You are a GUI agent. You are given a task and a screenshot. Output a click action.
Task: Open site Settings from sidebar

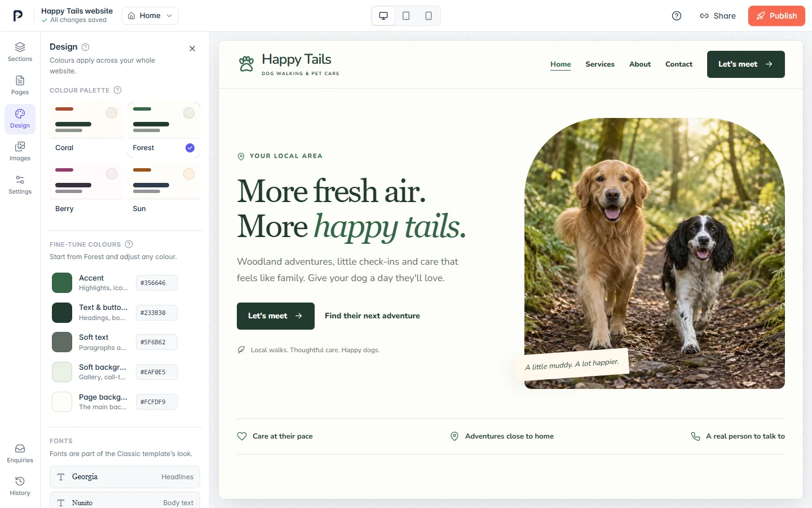point(20,185)
